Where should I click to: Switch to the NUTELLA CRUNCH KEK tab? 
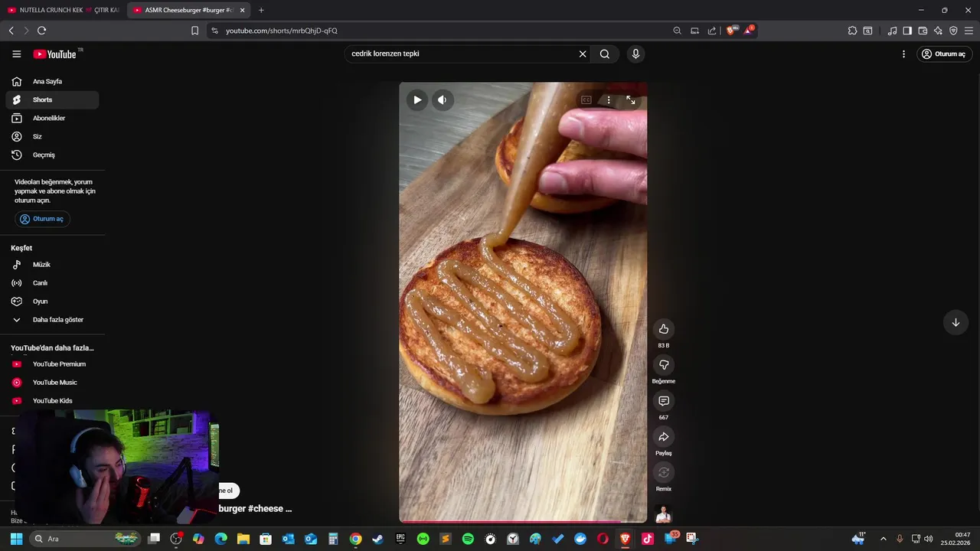point(63,10)
